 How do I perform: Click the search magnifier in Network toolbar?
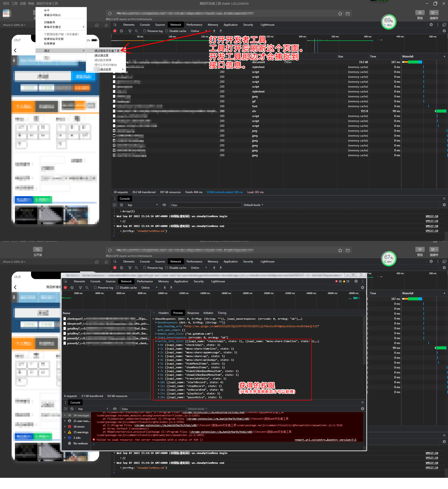point(136,31)
